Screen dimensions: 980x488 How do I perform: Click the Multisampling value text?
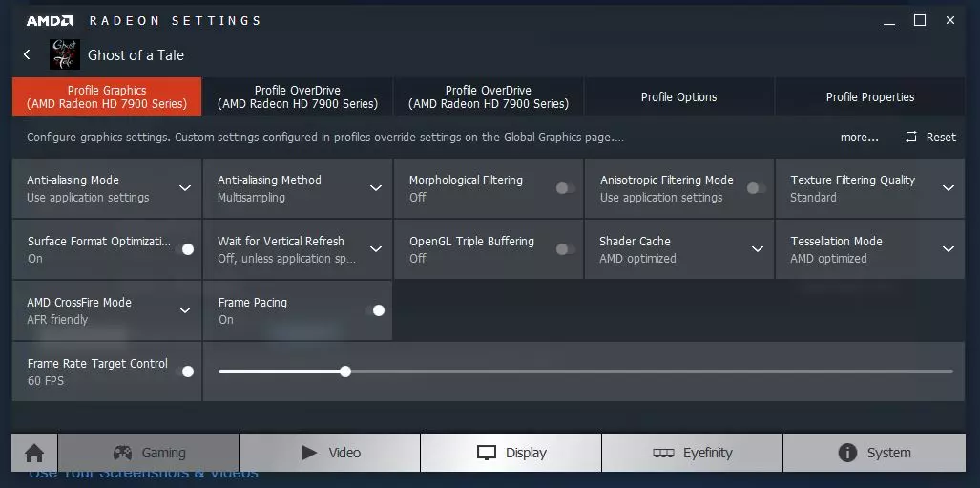251,197
